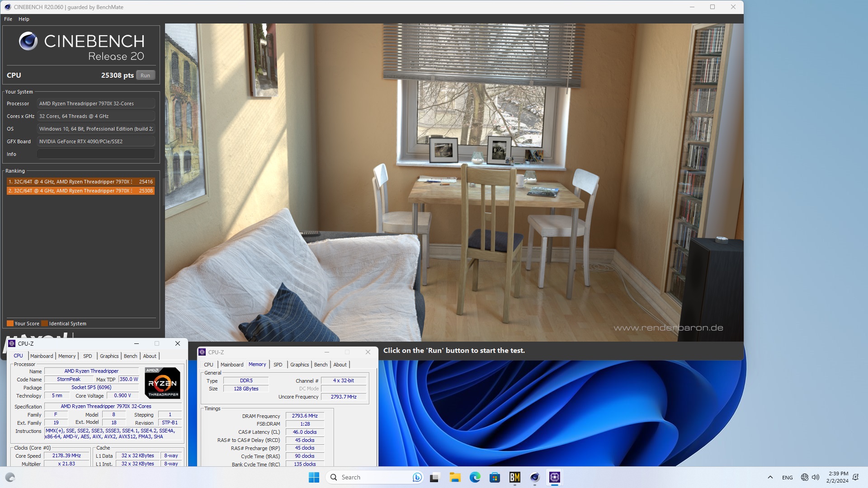Screen dimensions: 868x488
Task: Click the GFX Board NVIDIA GeForce RTX 4090 field
Action: click(x=96, y=141)
